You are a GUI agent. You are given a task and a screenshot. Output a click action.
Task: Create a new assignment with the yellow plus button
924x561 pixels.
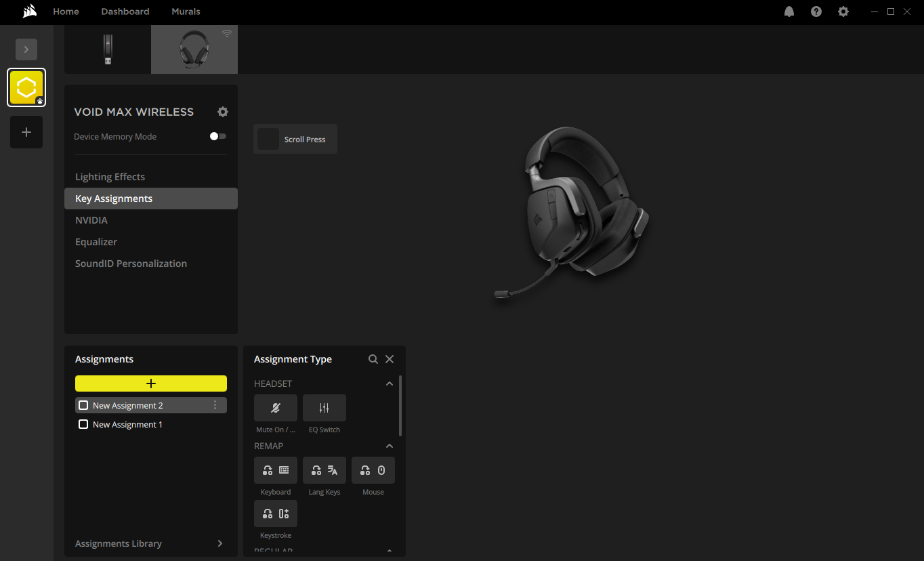click(x=150, y=383)
